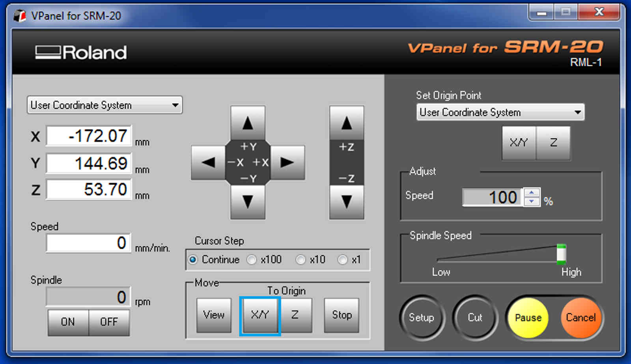Jog the tool in the +Y direction with the up arrow

click(248, 123)
